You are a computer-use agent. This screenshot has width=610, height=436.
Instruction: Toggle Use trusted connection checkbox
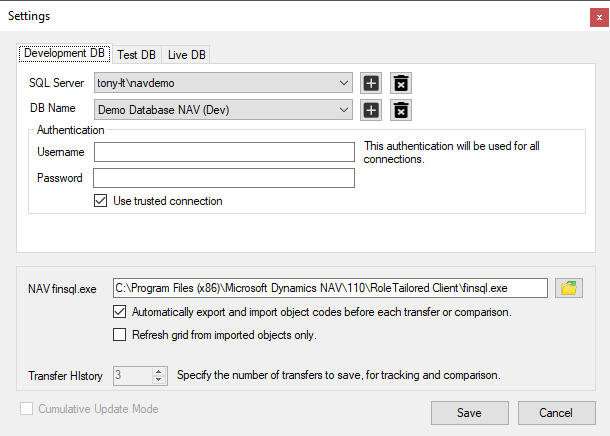(x=100, y=201)
